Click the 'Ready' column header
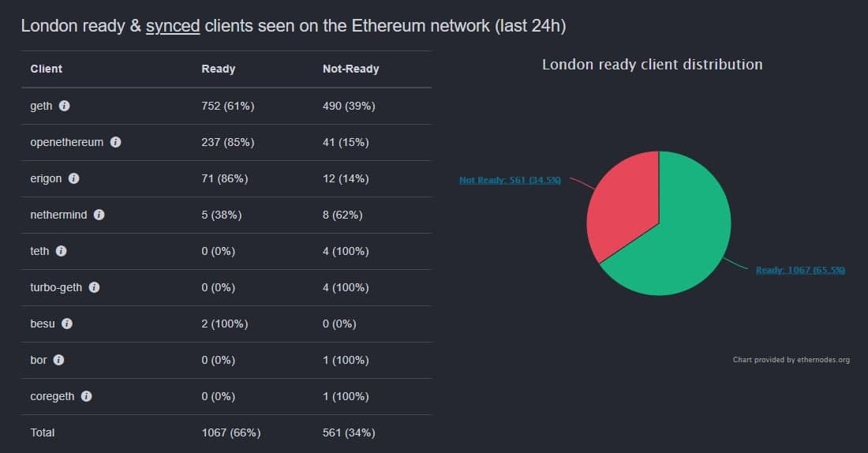868x453 pixels. [219, 69]
